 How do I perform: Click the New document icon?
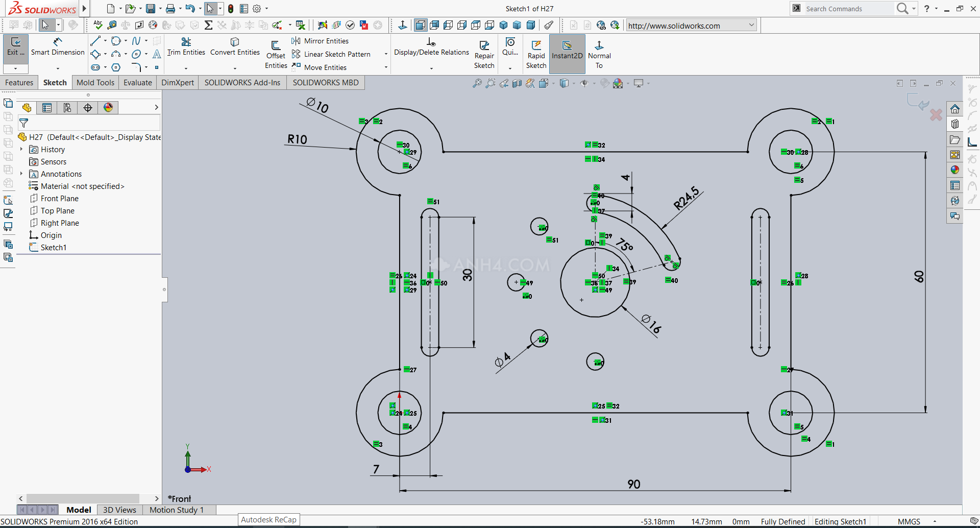pyautogui.click(x=111, y=9)
